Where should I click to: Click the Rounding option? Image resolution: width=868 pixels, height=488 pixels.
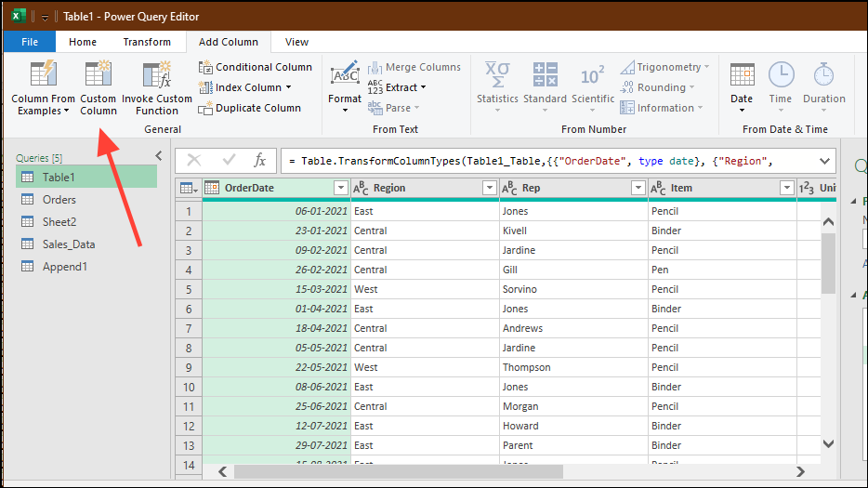click(657, 87)
